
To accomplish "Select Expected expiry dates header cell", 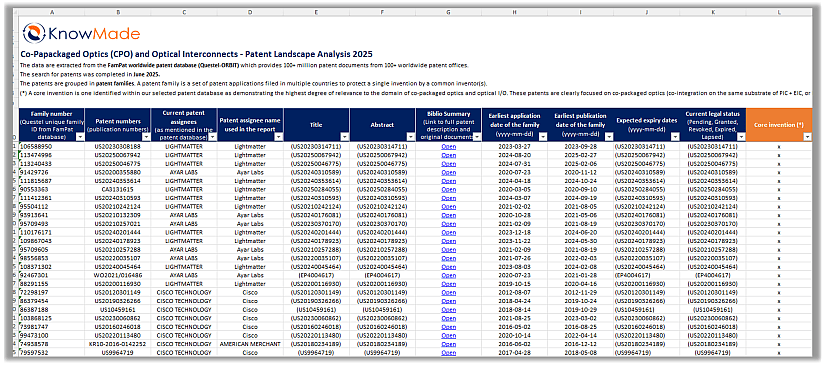I will pos(647,125).
